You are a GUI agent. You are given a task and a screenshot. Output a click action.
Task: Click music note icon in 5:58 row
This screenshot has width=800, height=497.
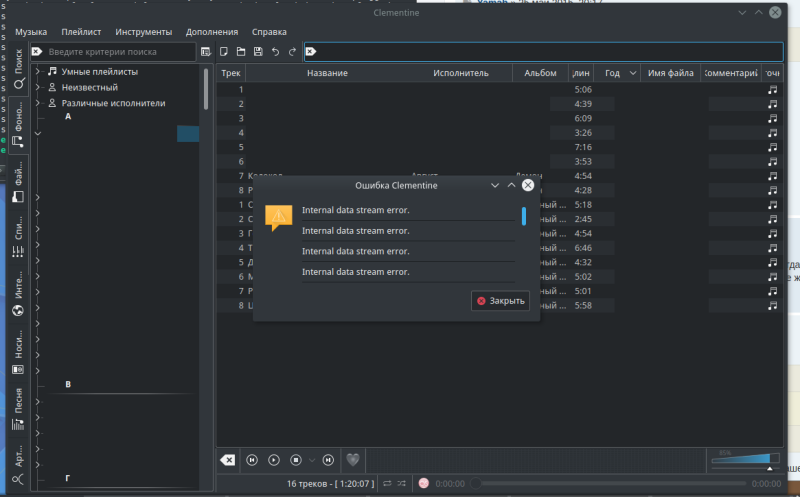click(x=772, y=305)
